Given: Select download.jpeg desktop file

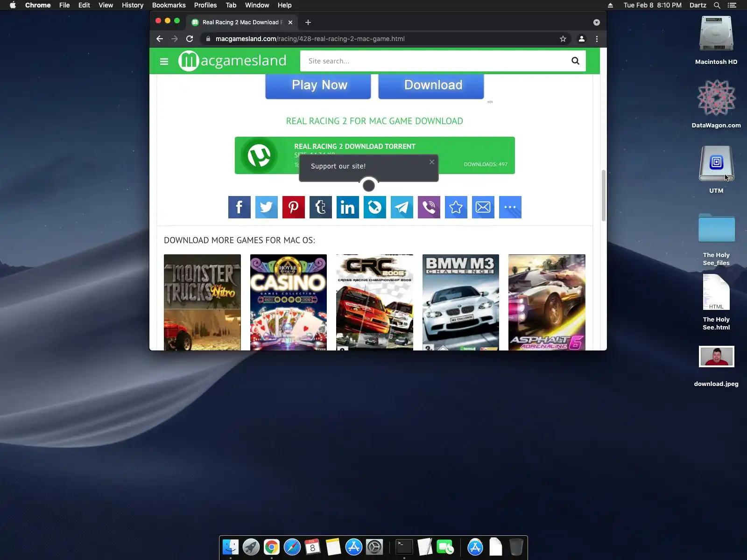Looking at the screenshot, I should coord(716,366).
